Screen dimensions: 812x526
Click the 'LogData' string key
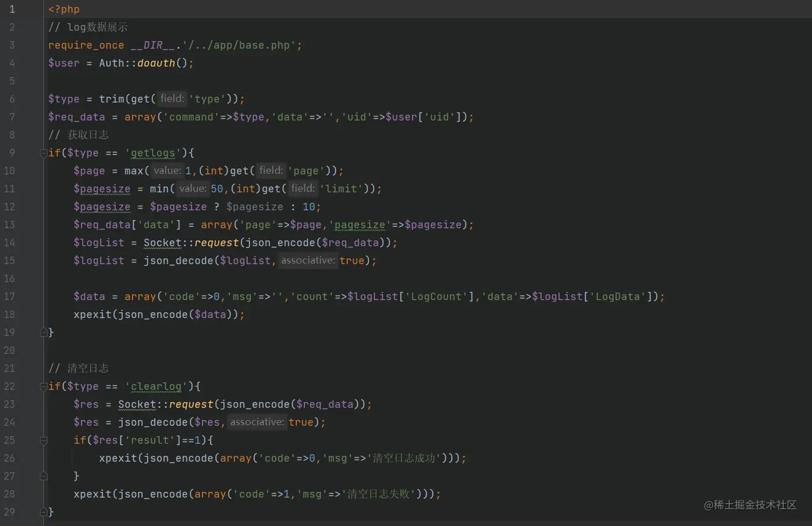(618, 297)
